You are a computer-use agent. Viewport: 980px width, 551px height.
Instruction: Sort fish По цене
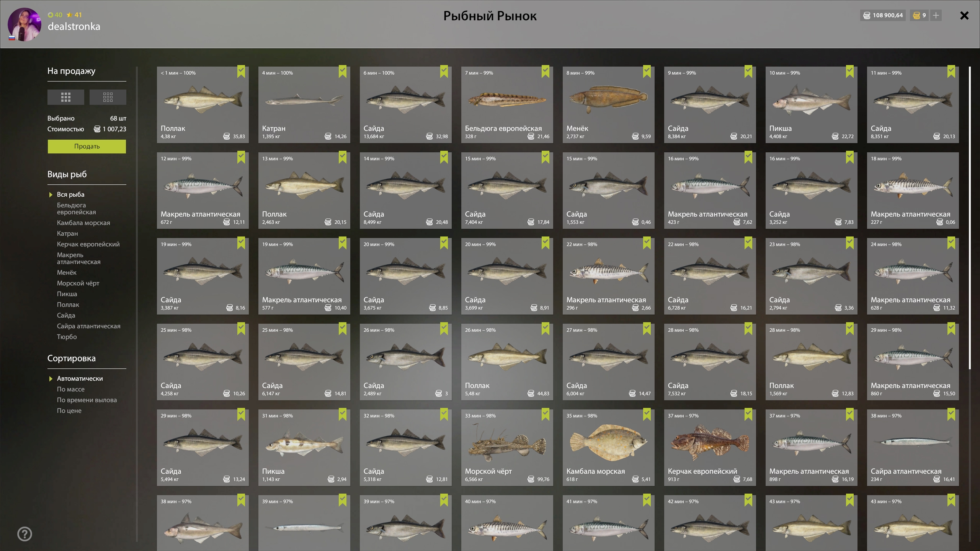tap(69, 411)
